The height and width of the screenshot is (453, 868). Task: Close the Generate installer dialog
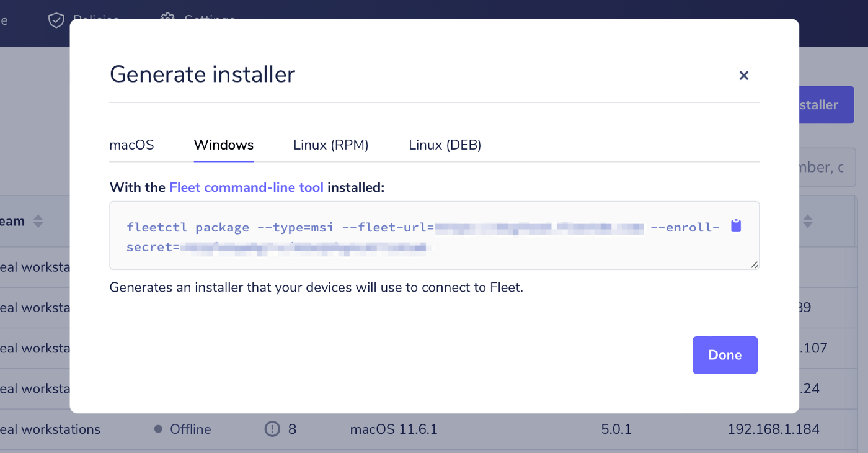pyautogui.click(x=744, y=76)
